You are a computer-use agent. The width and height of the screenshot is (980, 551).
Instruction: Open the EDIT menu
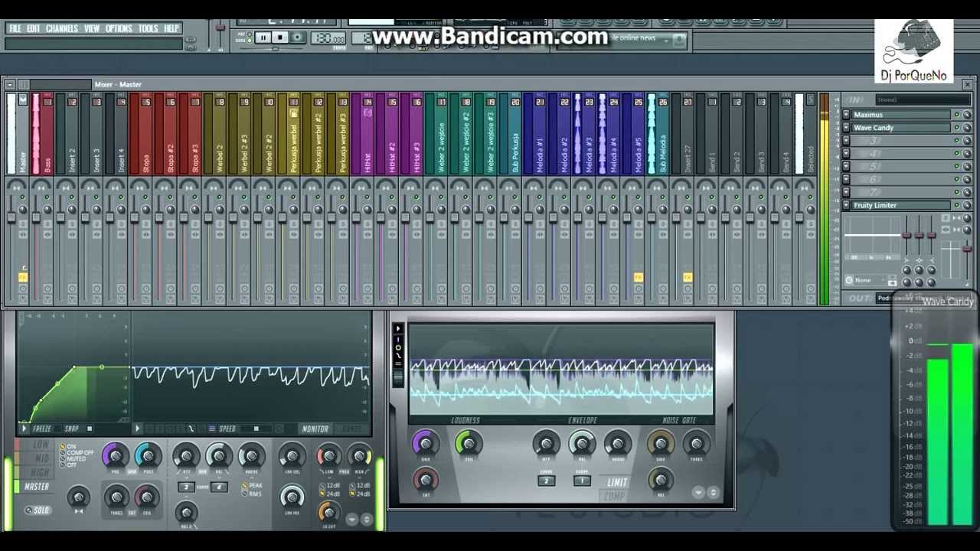click(x=34, y=28)
